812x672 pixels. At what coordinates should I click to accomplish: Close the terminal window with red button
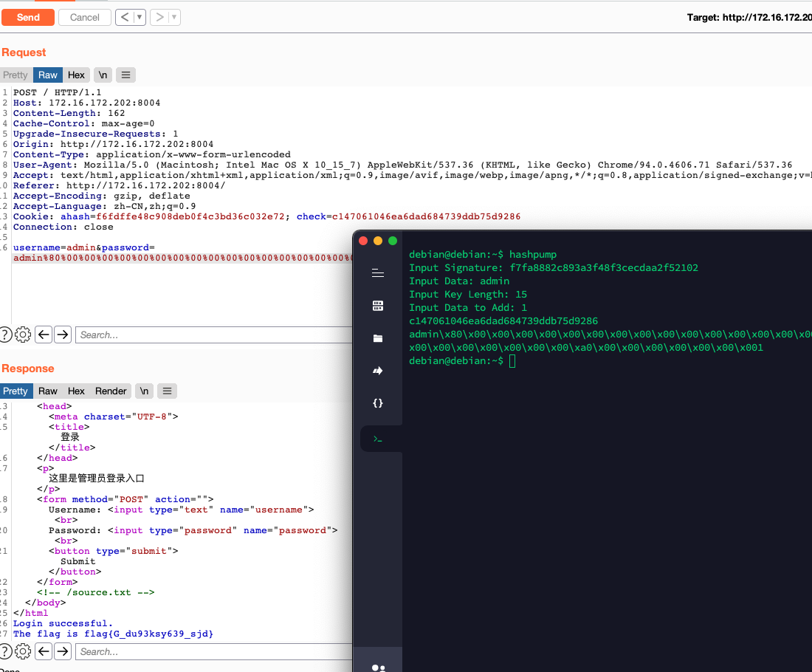363,241
